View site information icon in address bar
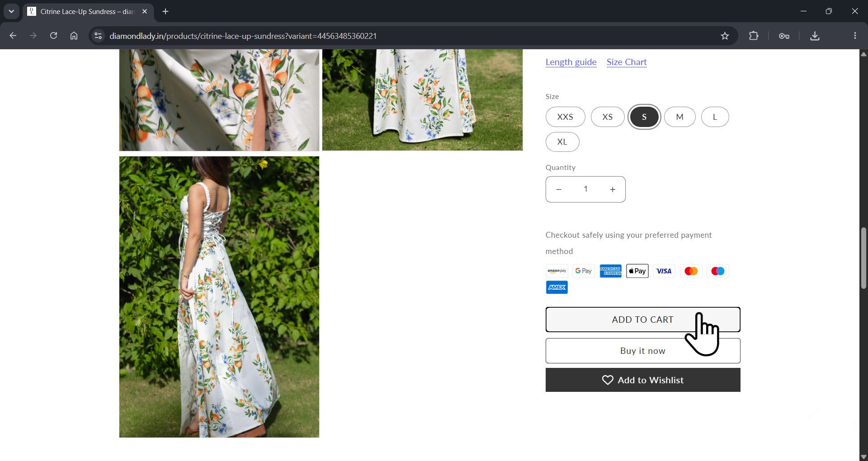This screenshot has width=868, height=461. click(x=98, y=36)
